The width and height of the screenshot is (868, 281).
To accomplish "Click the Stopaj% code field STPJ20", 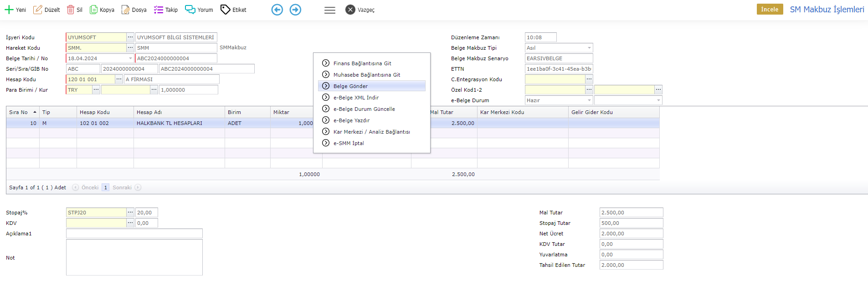I will point(96,213).
